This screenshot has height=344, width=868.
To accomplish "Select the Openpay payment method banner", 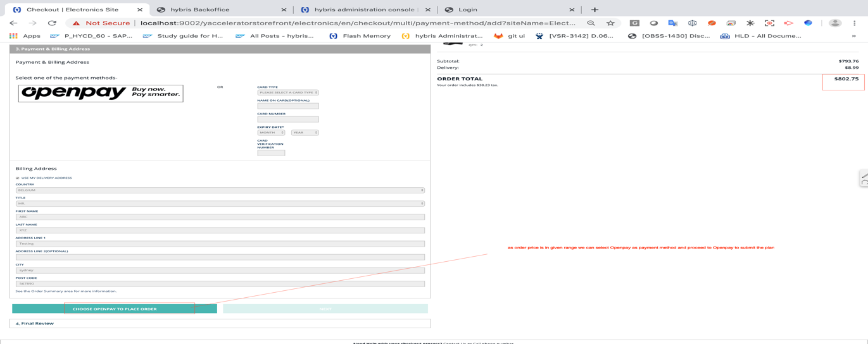I will point(101,93).
